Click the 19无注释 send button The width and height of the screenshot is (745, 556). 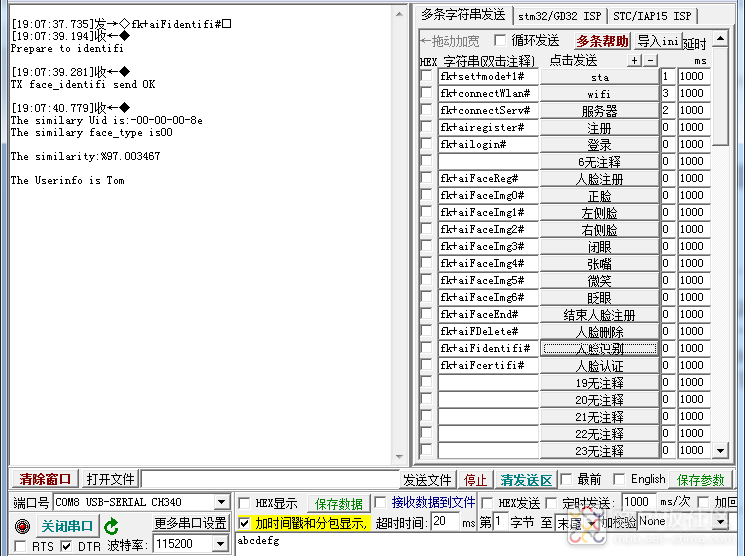pos(599,383)
